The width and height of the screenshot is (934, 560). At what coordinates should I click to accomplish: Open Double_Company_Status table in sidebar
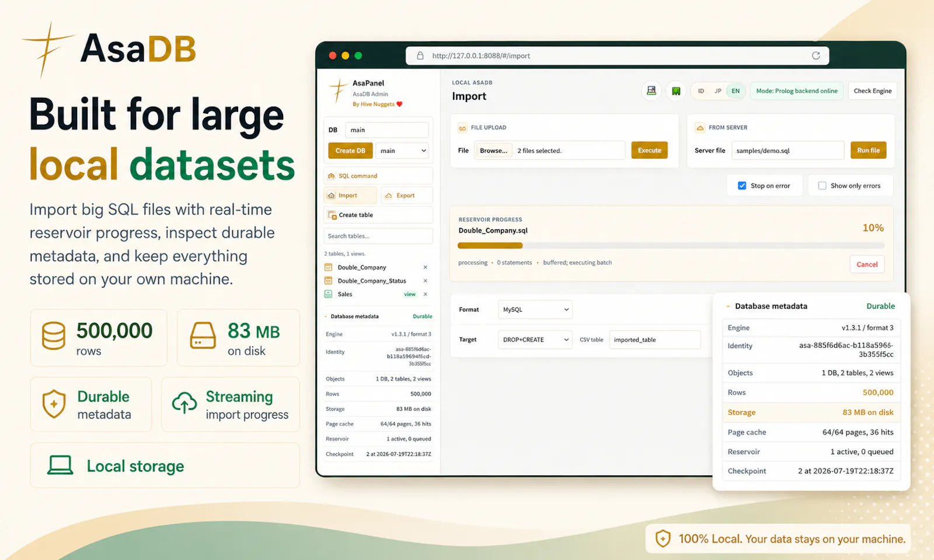coord(372,281)
